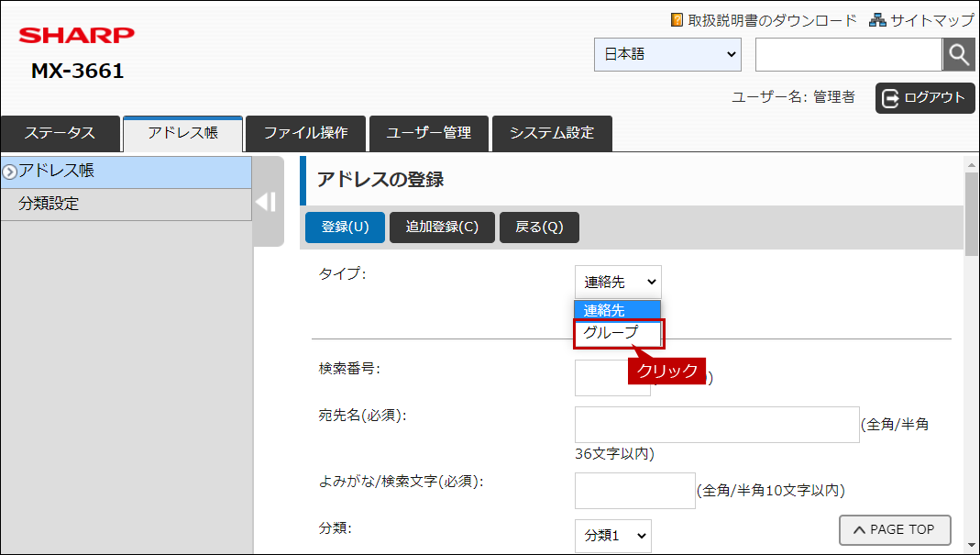Select the 連絡先 option in type list
This screenshot has width=980, height=555.
tap(618, 310)
